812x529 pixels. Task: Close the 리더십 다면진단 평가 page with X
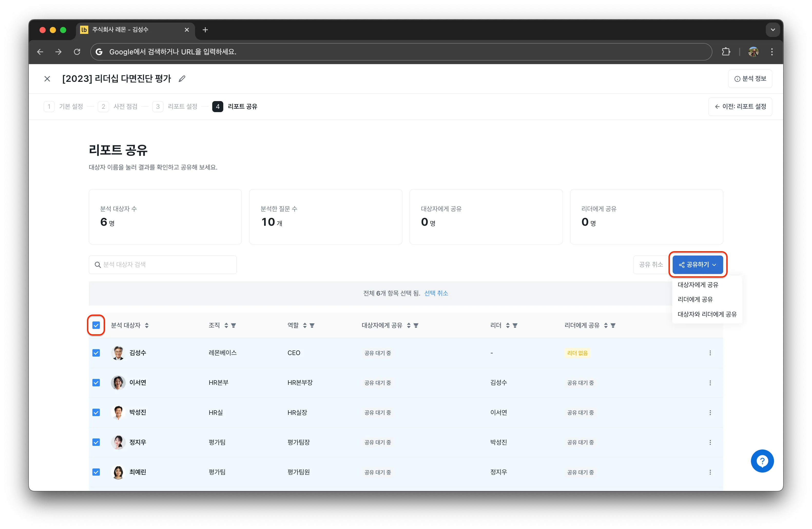pos(47,79)
